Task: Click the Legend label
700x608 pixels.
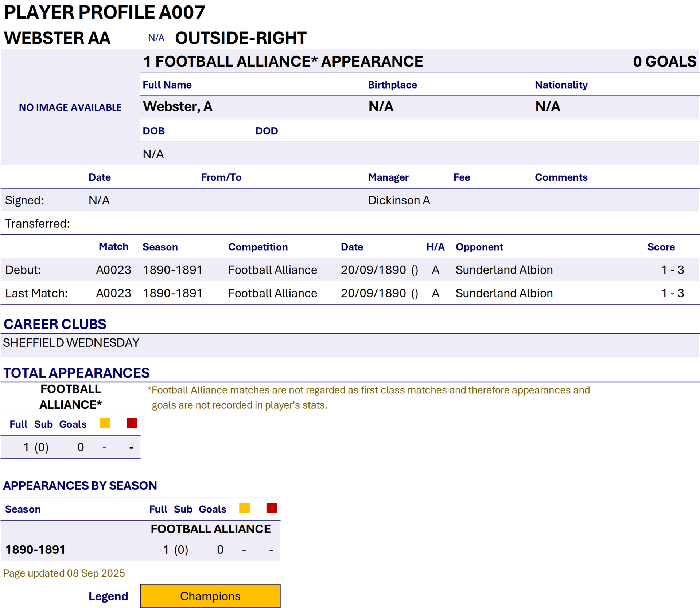Action: (108, 596)
